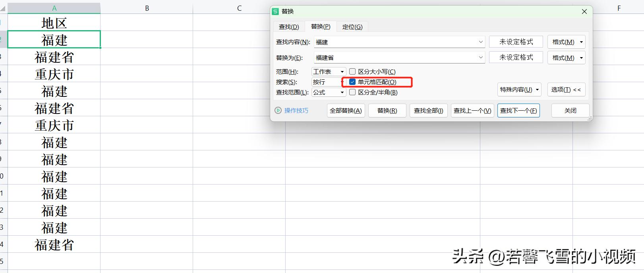Click the play icon beside 操作技巧
This screenshot has height=273, width=644.
tap(278, 110)
